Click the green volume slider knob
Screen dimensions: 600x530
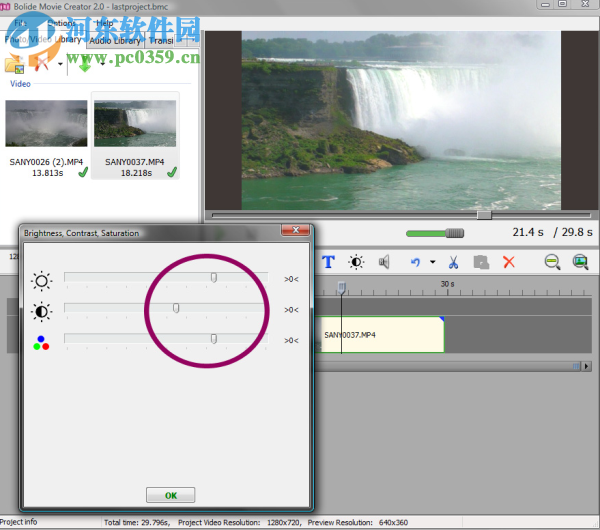pos(455,233)
